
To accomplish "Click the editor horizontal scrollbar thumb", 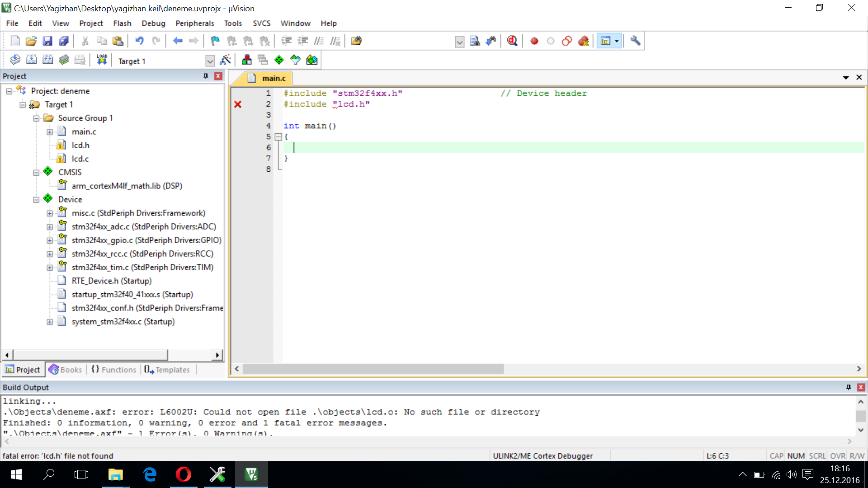I will (x=373, y=369).
